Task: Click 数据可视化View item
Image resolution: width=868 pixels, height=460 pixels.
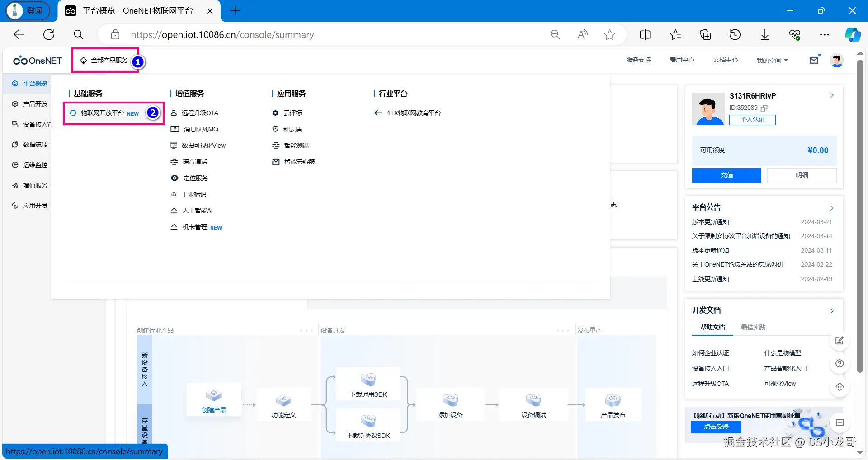Action: [198, 146]
